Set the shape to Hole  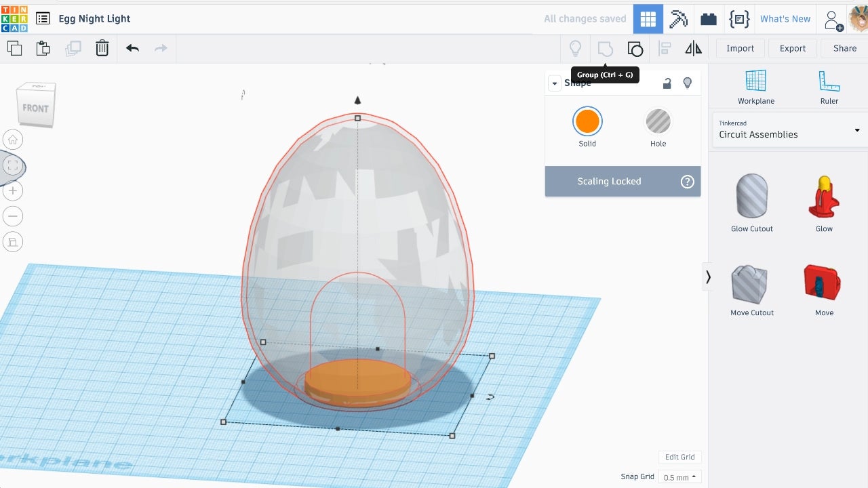pyautogui.click(x=658, y=122)
